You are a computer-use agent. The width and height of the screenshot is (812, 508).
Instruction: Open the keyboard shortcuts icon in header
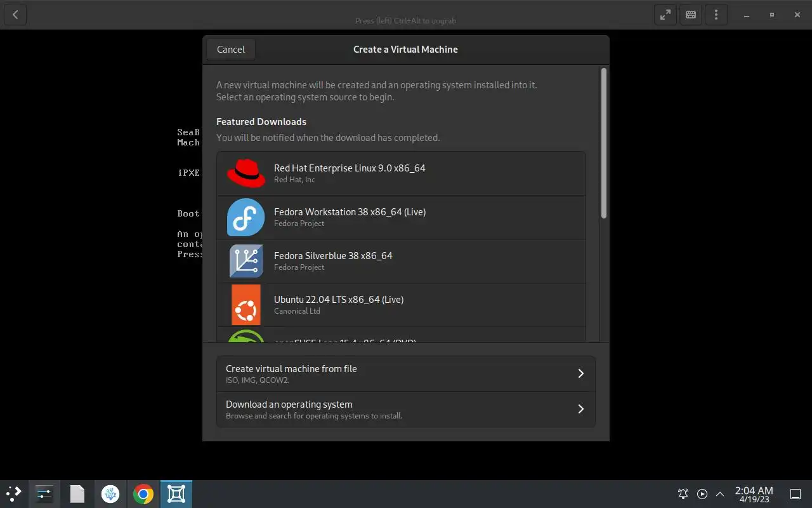click(691, 15)
